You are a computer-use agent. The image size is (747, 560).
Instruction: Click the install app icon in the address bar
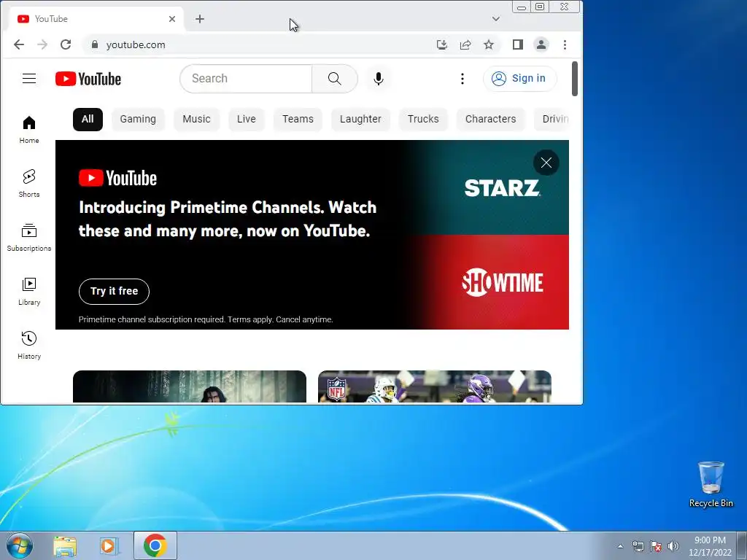click(441, 44)
